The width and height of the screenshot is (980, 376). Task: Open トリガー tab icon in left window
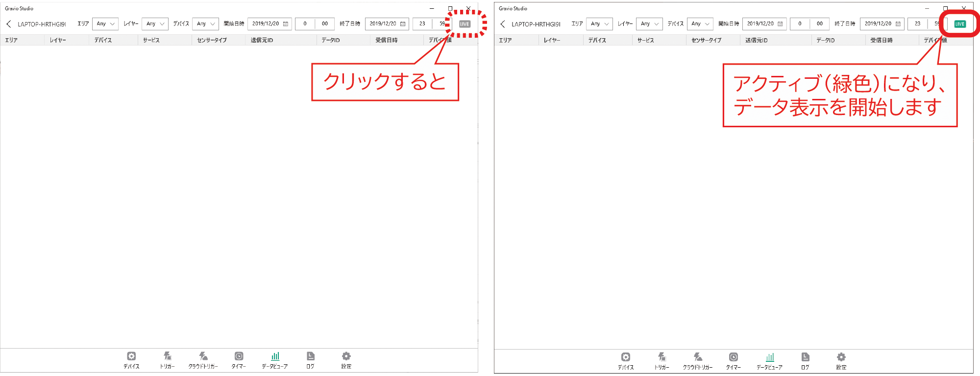click(167, 356)
